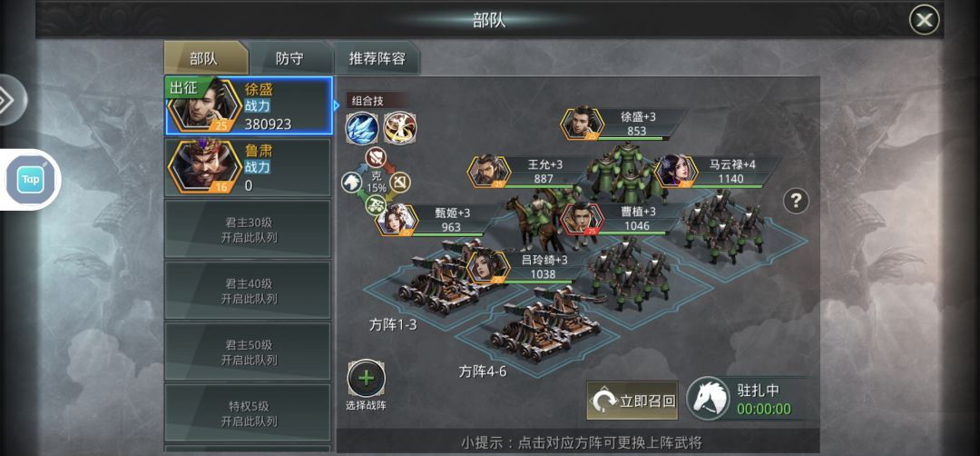Select the 鲁肃 troop slot
This screenshot has width=980, height=456.
click(248, 167)
